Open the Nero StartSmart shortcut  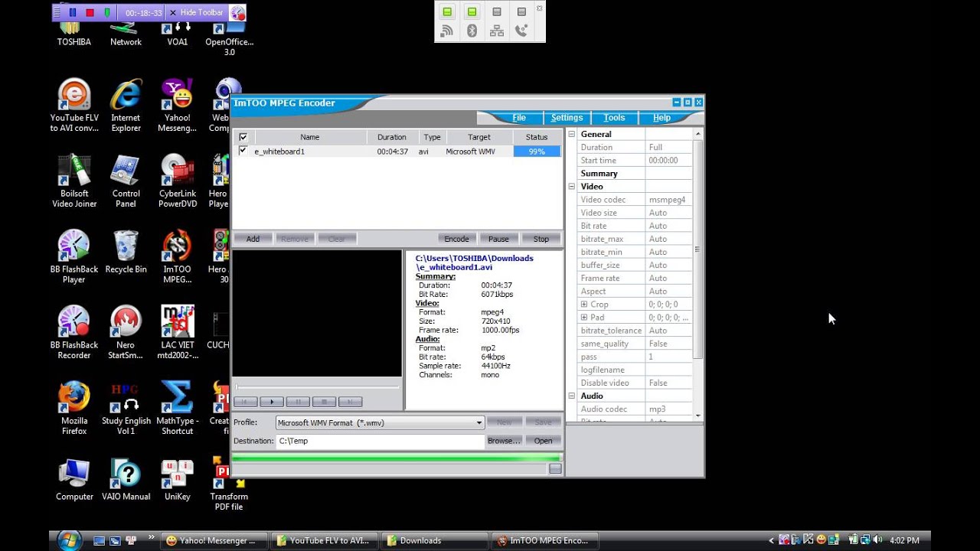[x=126, y=333]
